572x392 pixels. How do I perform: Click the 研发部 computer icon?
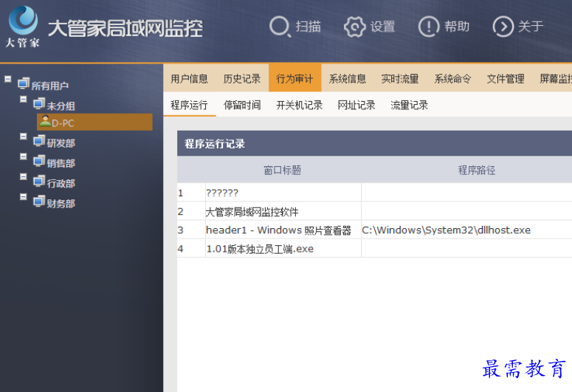(x=39, y=140)
